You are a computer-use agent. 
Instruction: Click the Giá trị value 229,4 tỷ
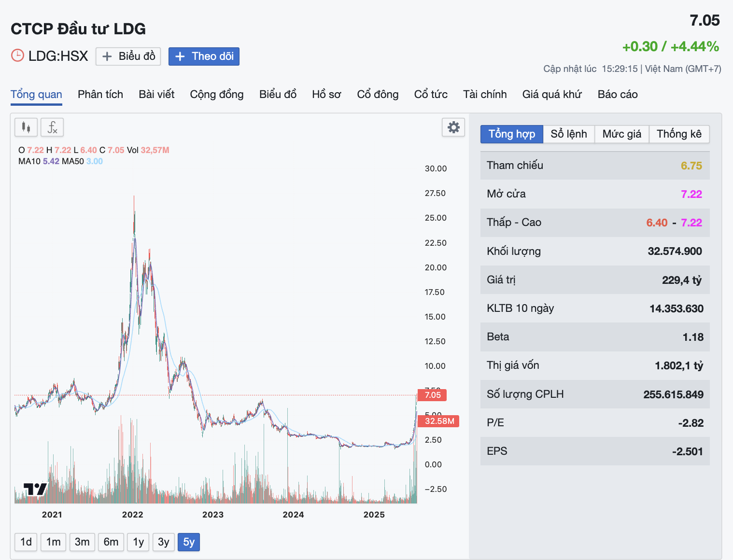click(682, 280)
